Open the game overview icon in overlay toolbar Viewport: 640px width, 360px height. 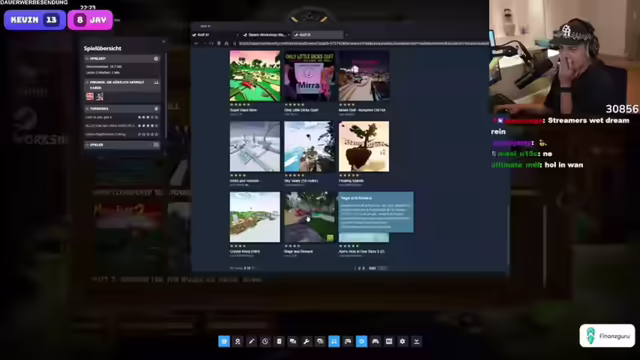coord(224,341)
